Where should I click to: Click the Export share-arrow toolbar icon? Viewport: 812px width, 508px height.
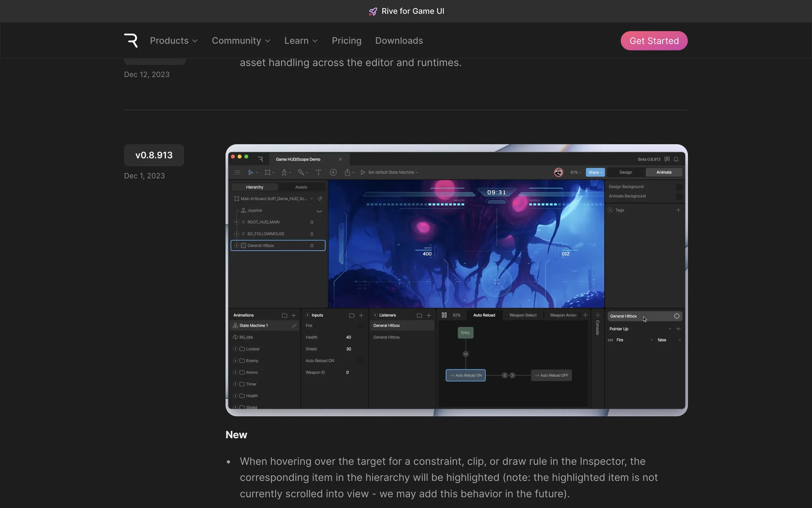point(348,172)
